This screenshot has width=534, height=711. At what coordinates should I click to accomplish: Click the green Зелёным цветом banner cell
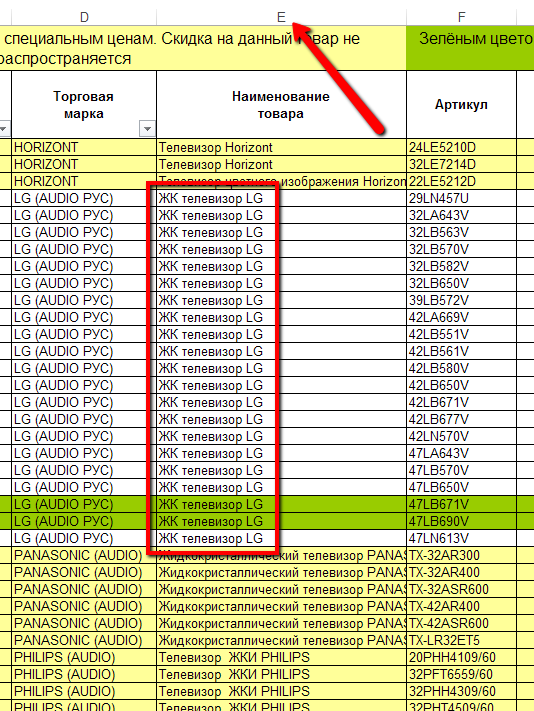pos(471,48)
